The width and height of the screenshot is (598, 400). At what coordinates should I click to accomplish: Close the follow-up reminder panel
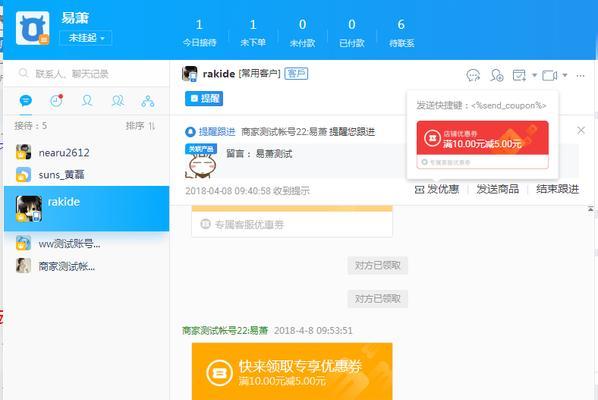click(x=581, y=130)
